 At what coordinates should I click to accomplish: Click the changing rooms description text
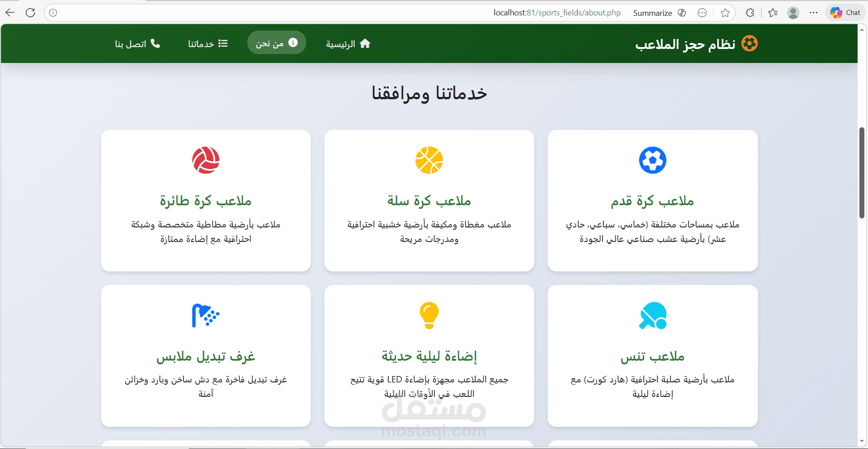click(206, 386)
